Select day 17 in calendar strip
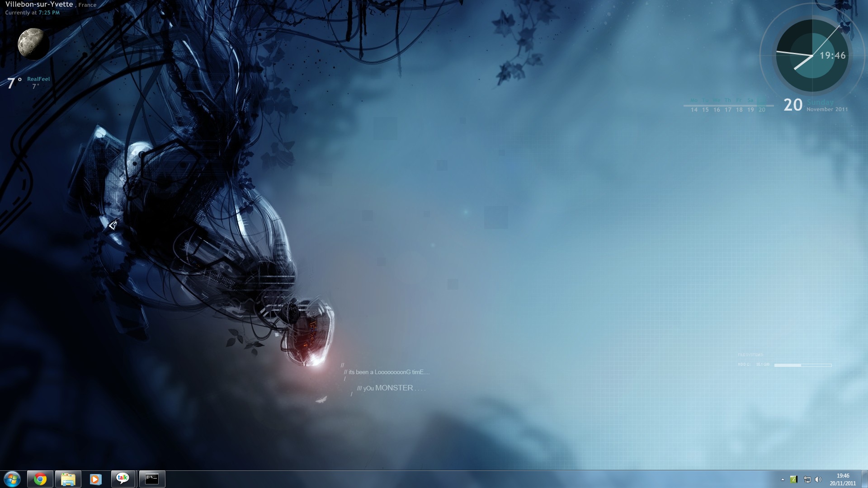Screen dimensions: 868x488 (728, 110)
